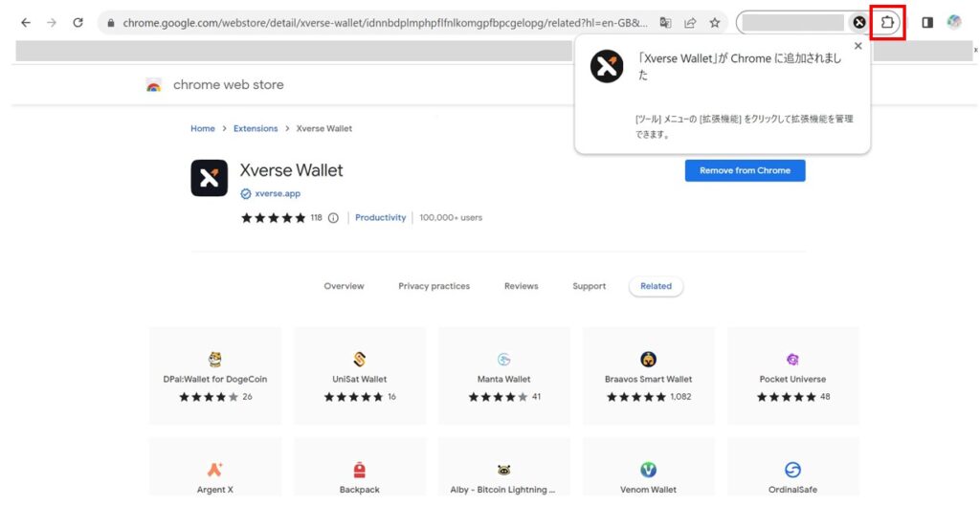
Task: Click the pinned Xverse extension icon in toolbar
Action: coord(859,23)
